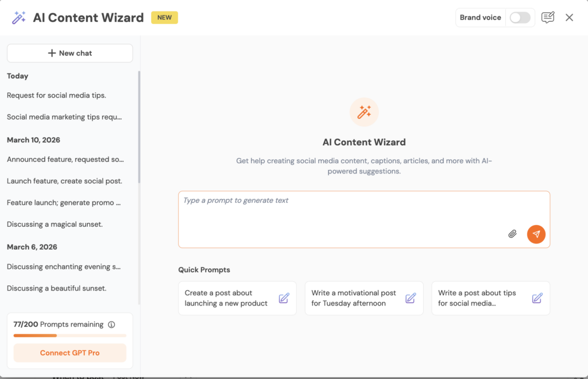Click the info icon beside Prompts remaining
The image size is (588, 379).
pos(111,324)
